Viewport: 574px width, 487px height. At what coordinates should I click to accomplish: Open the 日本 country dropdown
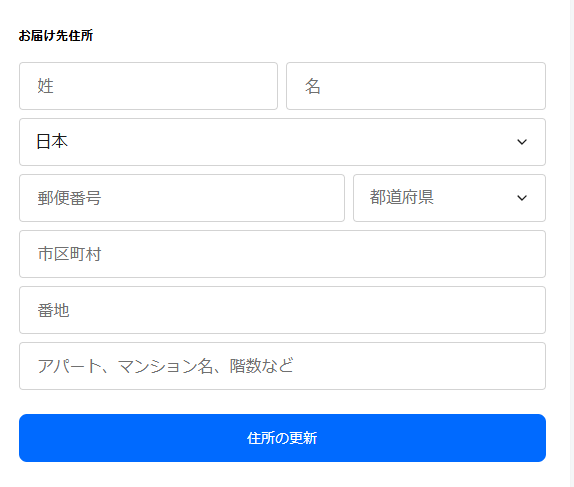pos(282,142)
